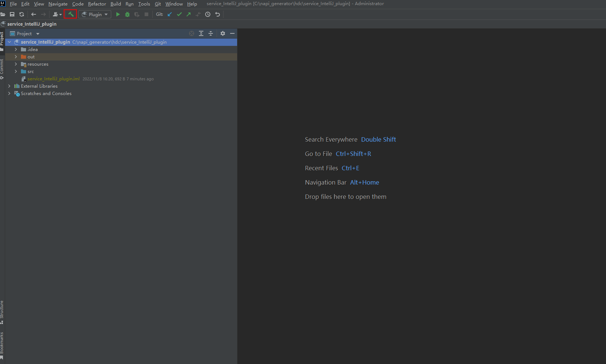Click the Git rollback undo icon
Screen dimensions: 606x364
point(218,14)
